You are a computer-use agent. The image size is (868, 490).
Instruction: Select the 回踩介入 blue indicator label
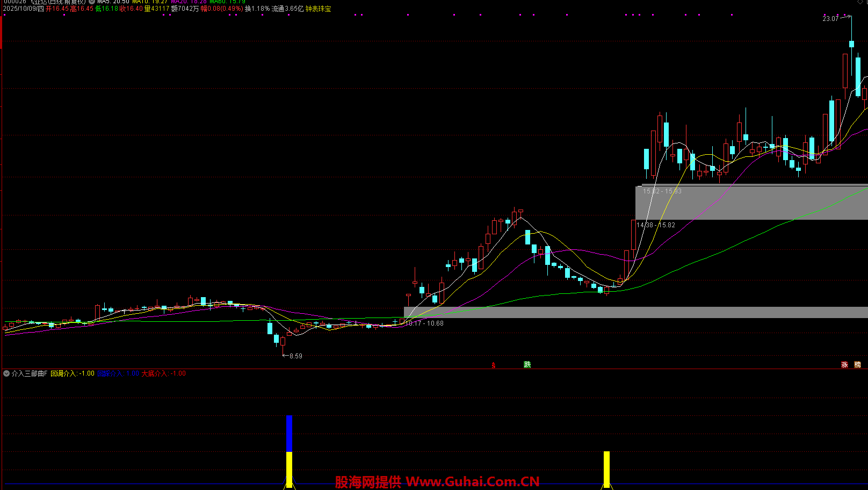[x=118, y=373]
